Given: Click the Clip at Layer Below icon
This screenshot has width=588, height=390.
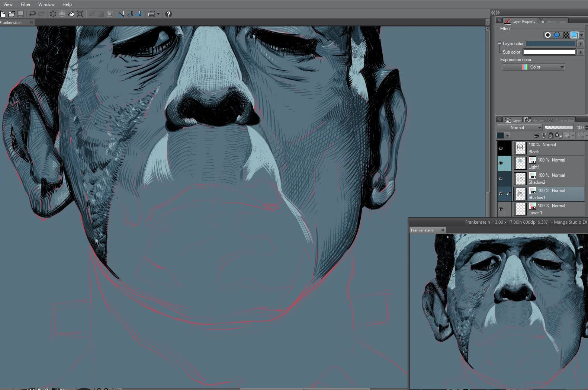Looking at the screenshot, I should (536, 135).
